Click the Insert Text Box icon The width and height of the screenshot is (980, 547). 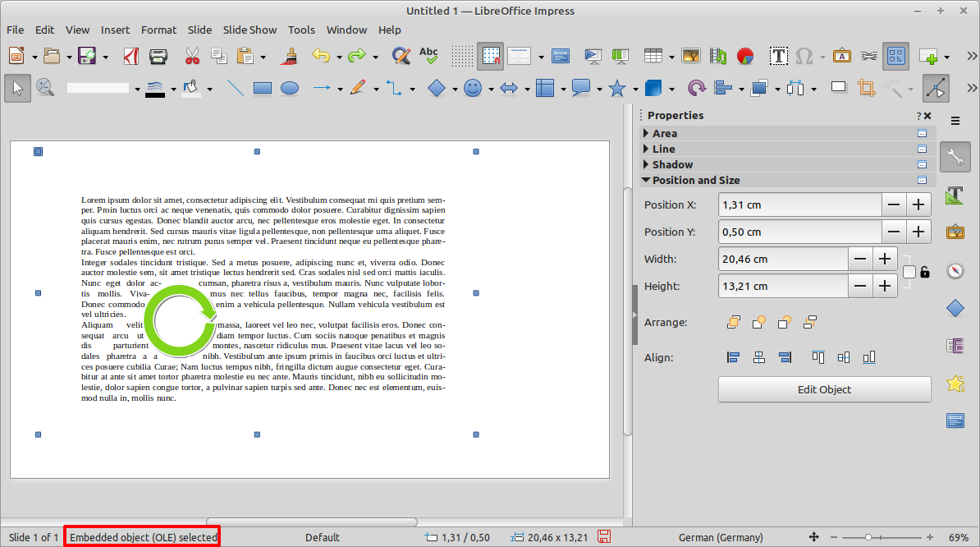point(778,56)
